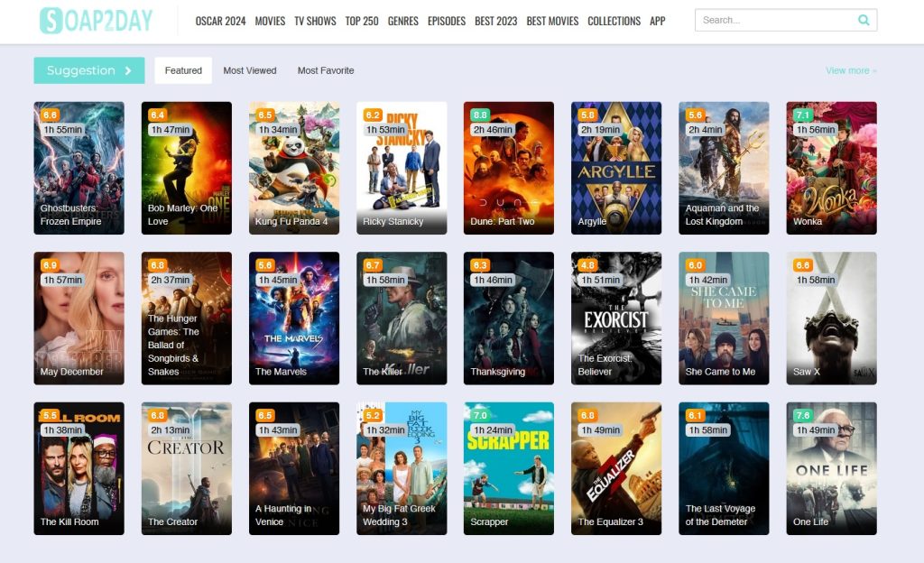Click the 7.1 rating badge on Wonka

[x=802, y=115]
